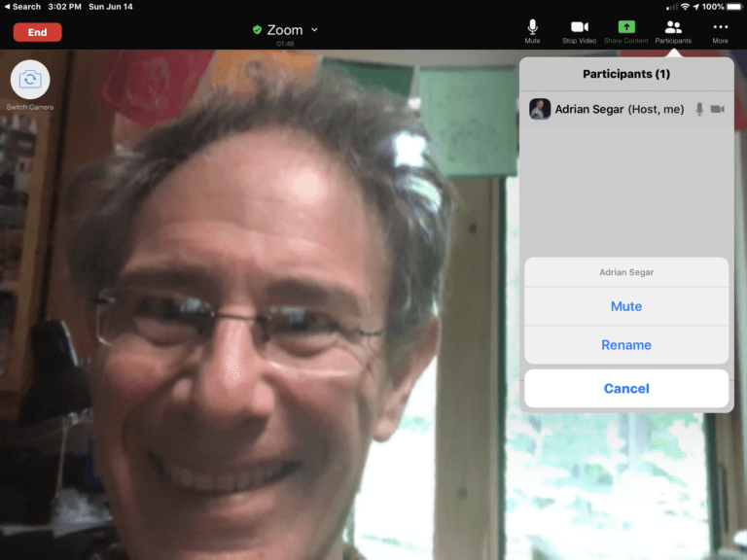The width and height of the screenshot is (747, 560).
Task: Tap "Adrian Segar (Host, me)" name text
Action: pos(620,109)
